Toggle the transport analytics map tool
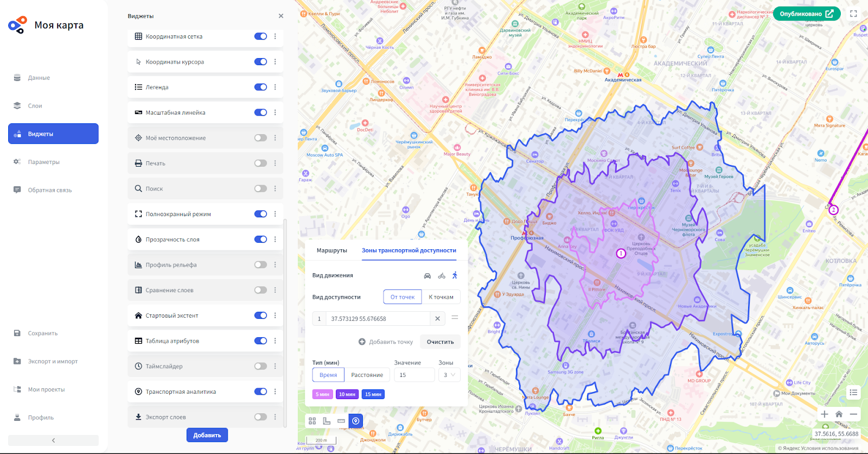 [x=356, y=421]
